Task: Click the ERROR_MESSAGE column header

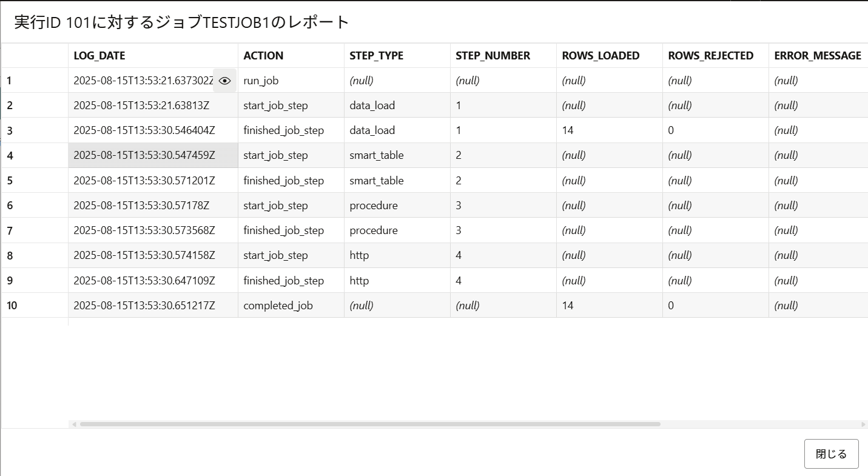Action: (818, 56)
